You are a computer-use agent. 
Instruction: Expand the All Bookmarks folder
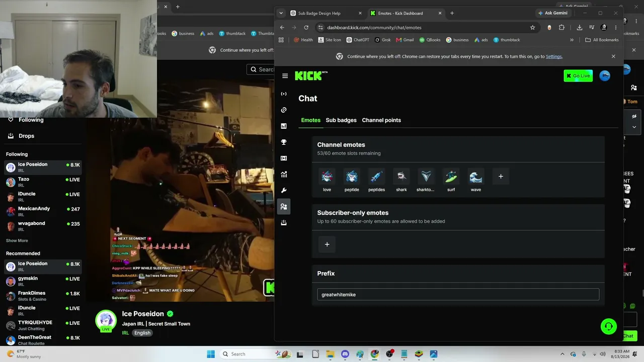click(602, 40)
